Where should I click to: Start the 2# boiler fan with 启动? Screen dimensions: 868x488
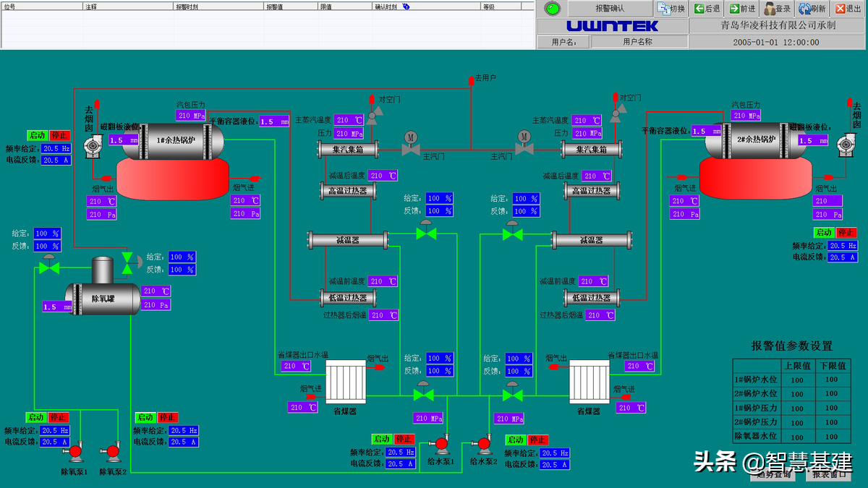point(824,233)
